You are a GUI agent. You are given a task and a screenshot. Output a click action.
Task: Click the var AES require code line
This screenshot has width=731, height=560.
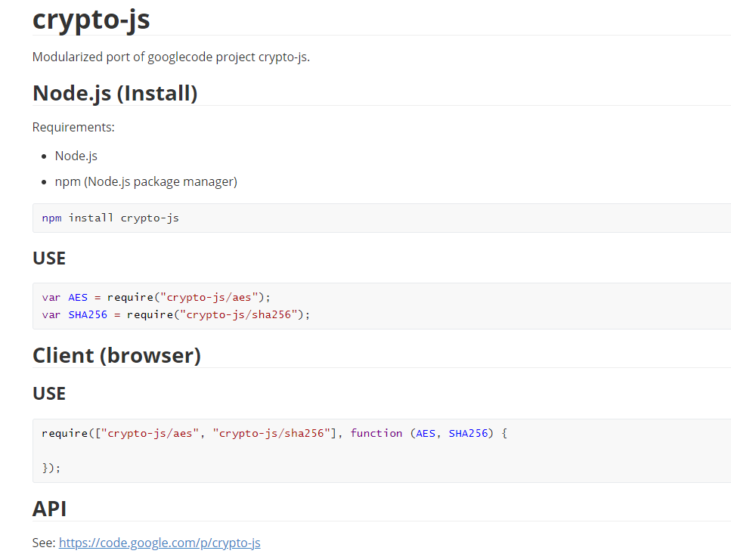click(x=156, y=297)
